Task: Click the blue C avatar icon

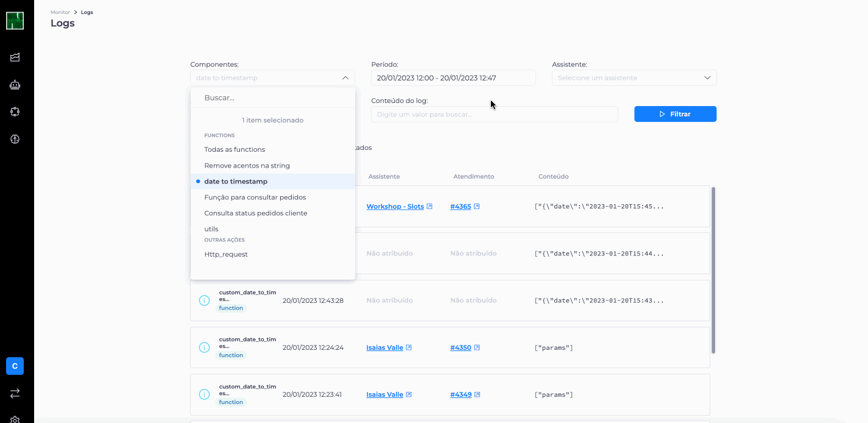Action: click(x=15, y=366)
